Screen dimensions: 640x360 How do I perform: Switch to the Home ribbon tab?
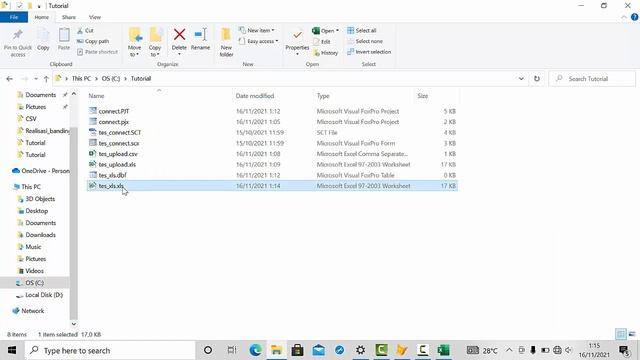[x=42, y=17]
